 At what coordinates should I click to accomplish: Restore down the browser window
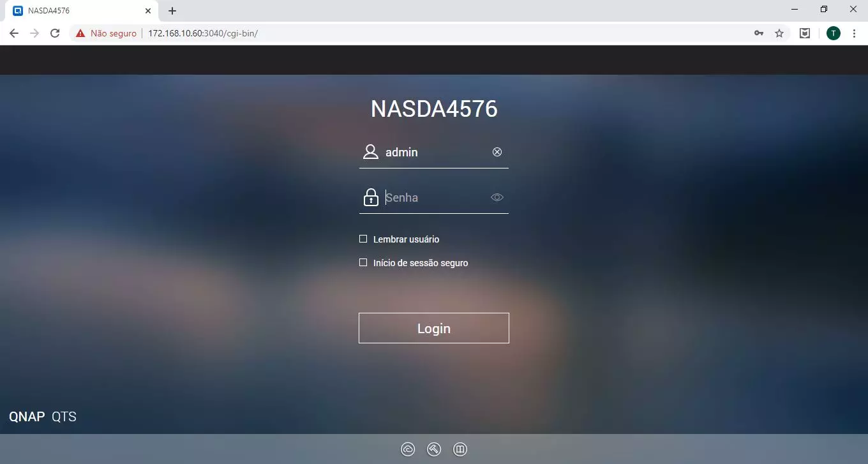point(824,10)
